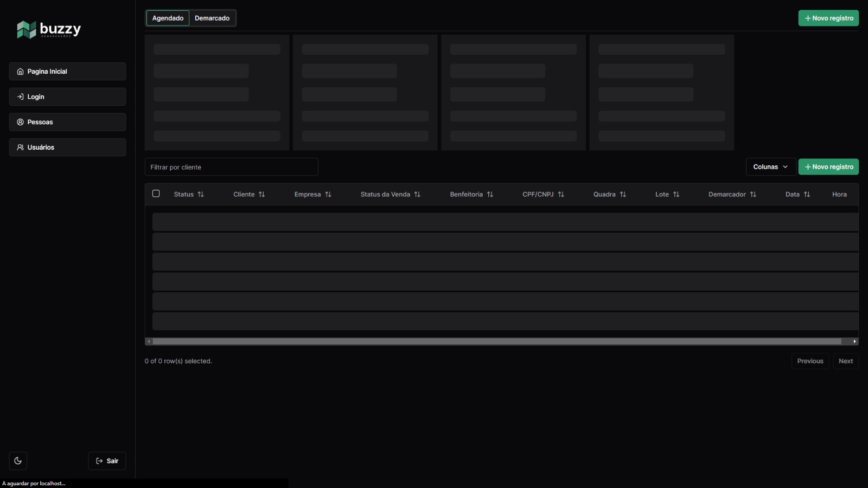Click the horizontal table scrollbar
The height and width of the screenshot is (488, 868).
coord(496,342)
